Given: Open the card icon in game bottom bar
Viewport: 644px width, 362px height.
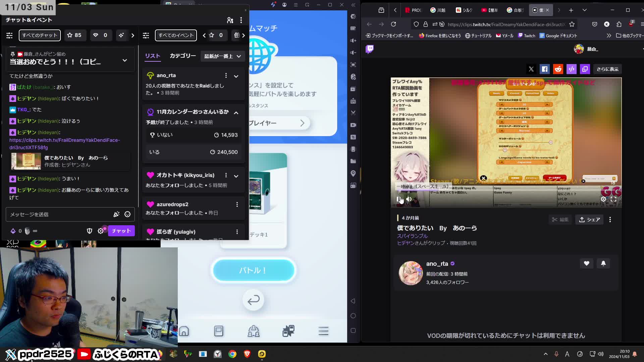Looking at the screenshot, I should [x=219, y=331].
